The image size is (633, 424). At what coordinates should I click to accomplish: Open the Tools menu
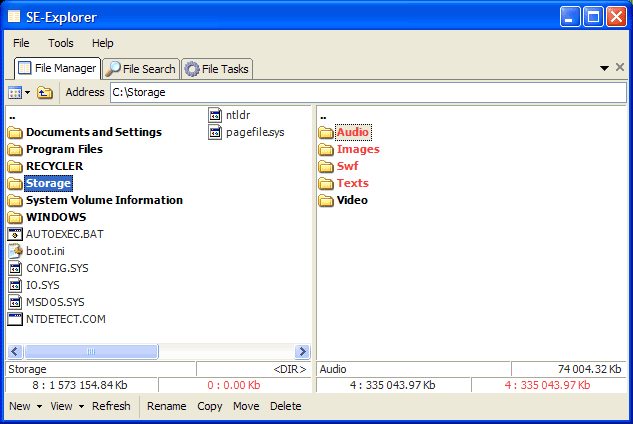point(61,43)
